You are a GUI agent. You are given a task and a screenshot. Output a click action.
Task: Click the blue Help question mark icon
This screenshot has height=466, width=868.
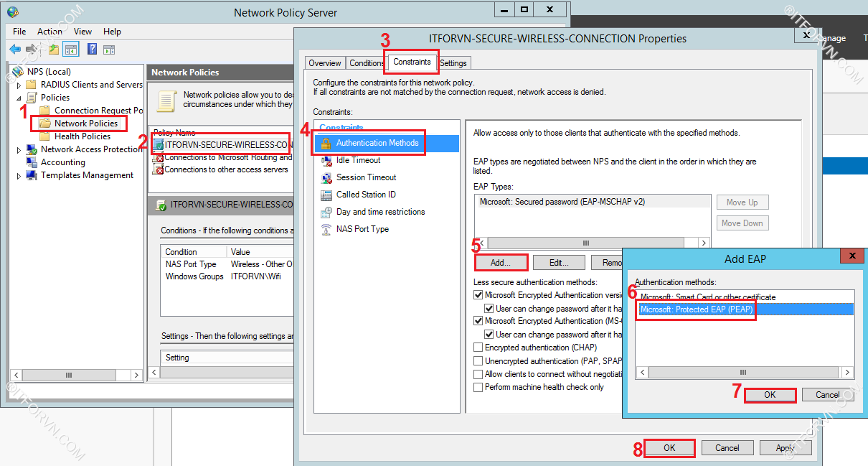[92, 50]
